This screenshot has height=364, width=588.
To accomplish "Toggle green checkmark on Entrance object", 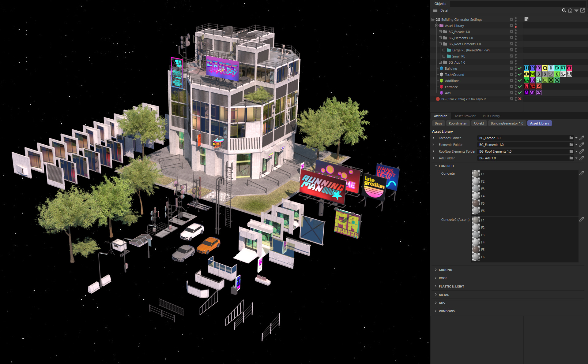I will 520,87.
